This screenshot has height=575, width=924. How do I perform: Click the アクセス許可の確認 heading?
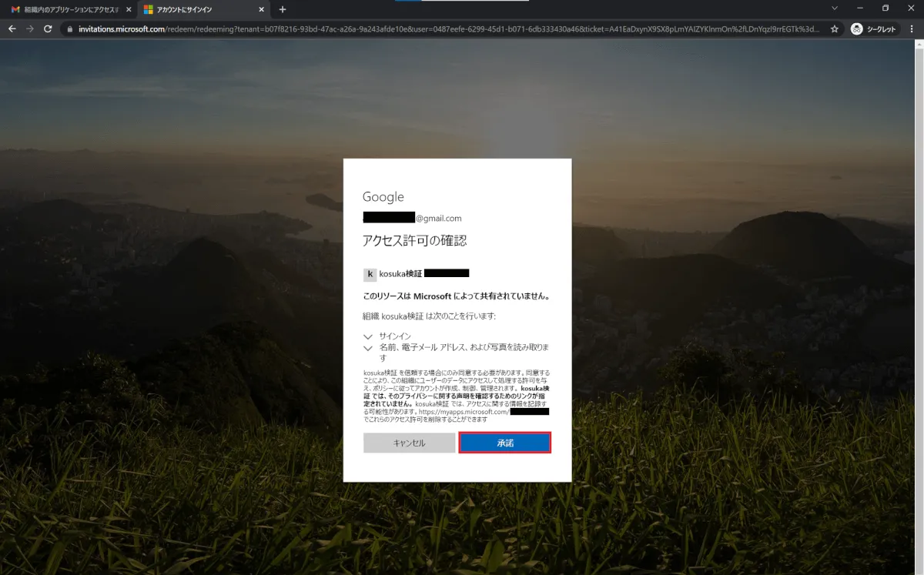[x=414, y=240]
